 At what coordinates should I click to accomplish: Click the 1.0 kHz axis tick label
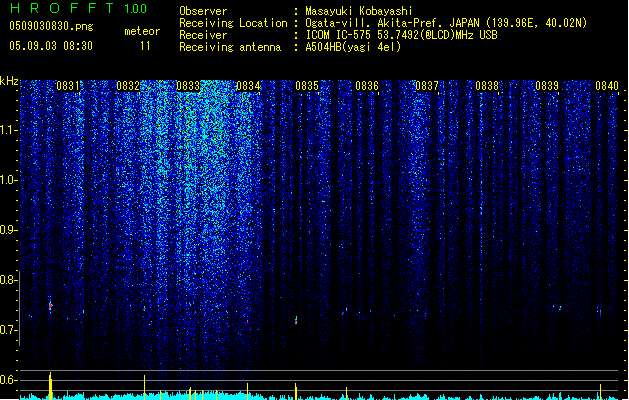(x=8, y=180)
